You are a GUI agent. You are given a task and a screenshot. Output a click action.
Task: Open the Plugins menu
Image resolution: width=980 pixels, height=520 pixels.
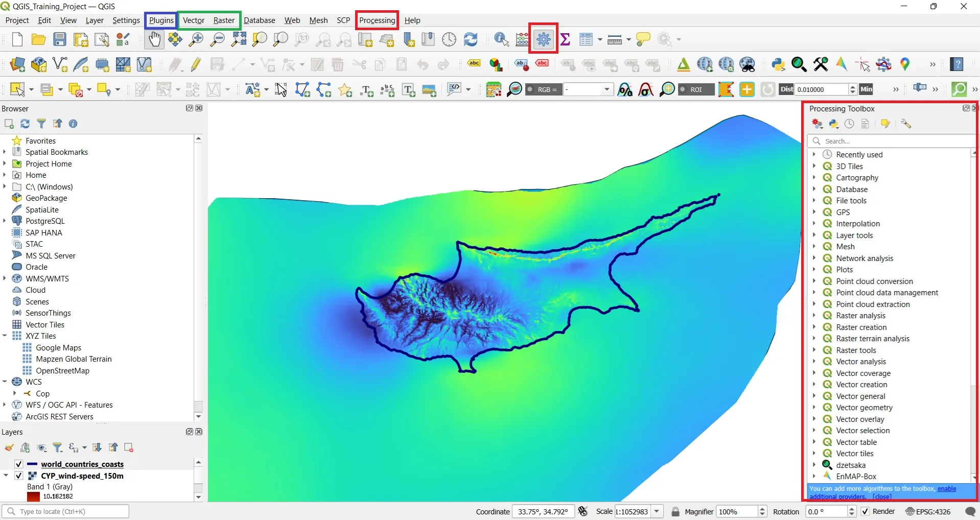pos(161,20)
